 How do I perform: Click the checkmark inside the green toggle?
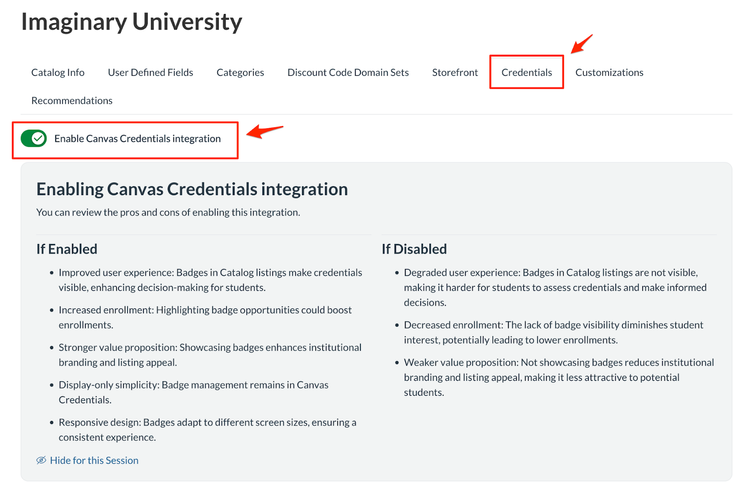pyautogui.click(x=39, y=138)
